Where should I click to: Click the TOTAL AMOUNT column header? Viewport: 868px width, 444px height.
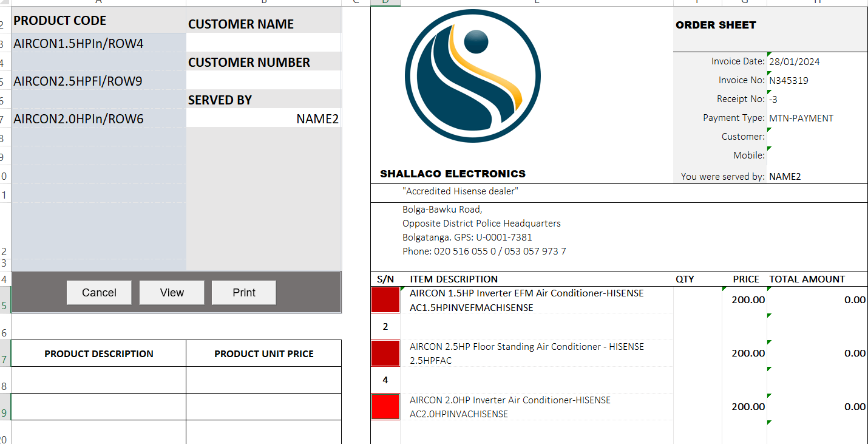pyautogui.click(x=807, y=279)
